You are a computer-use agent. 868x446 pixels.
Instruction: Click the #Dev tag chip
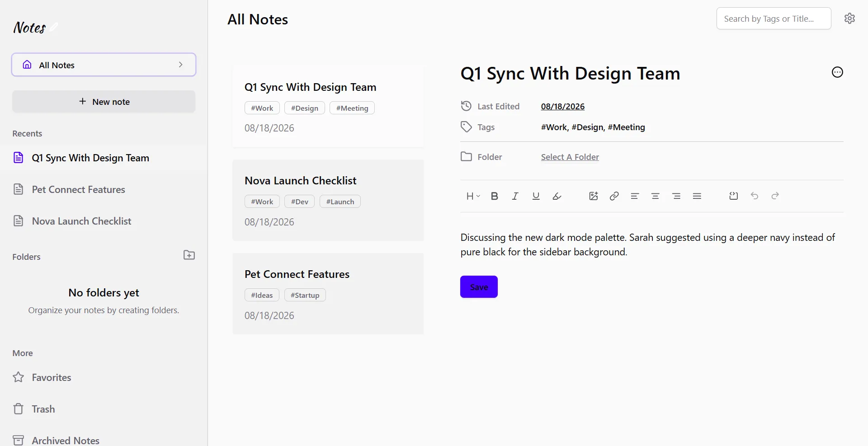click(299, 202)
